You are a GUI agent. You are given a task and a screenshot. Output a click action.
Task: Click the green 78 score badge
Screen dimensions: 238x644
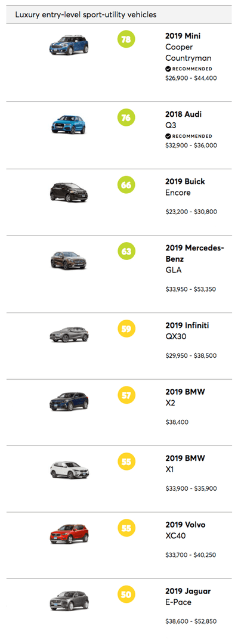coord(126,39)
